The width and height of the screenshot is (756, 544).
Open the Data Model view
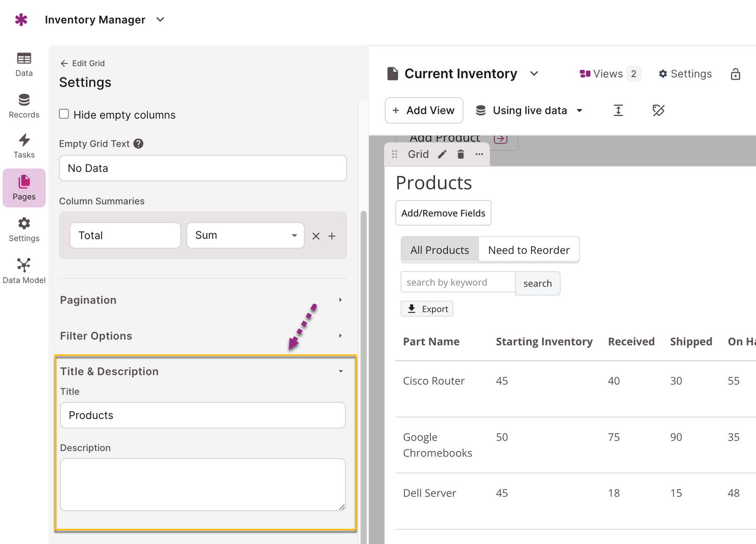(24, 271)
